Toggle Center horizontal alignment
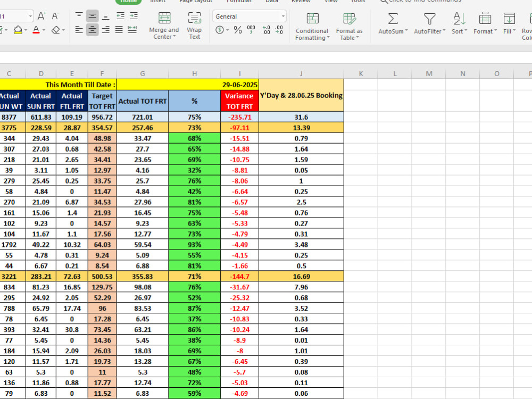 [x=92, y=30]
